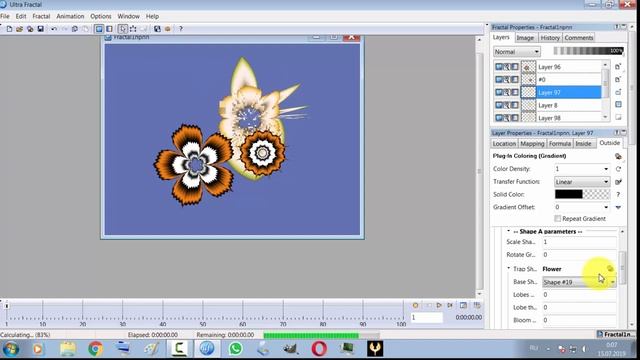The height and width of the screenshot is (360, 640).
Task: Click the window icon in timeline controls
Action: (x=463, y=305)
